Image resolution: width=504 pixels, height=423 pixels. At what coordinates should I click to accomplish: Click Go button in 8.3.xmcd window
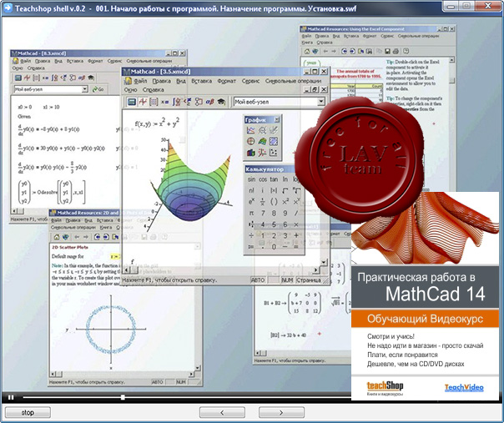pyautogui.click(x=98, y=89)
